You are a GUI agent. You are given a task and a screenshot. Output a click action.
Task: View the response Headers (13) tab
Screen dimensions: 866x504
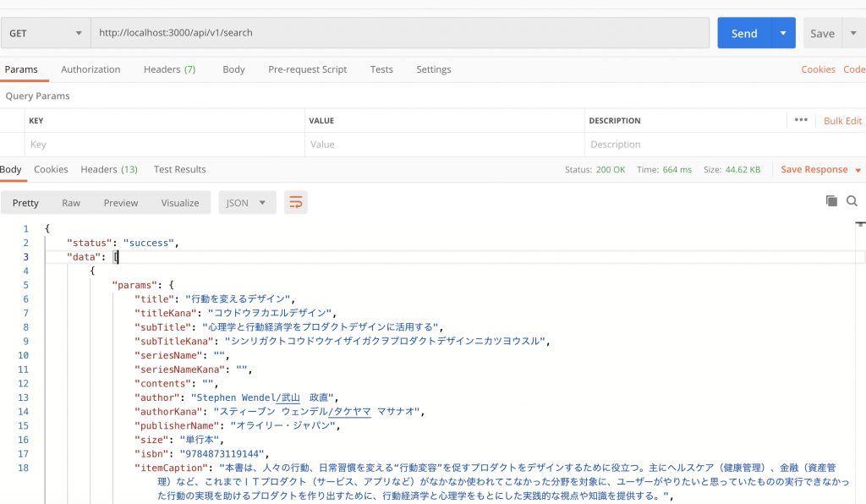pos(109,169)
